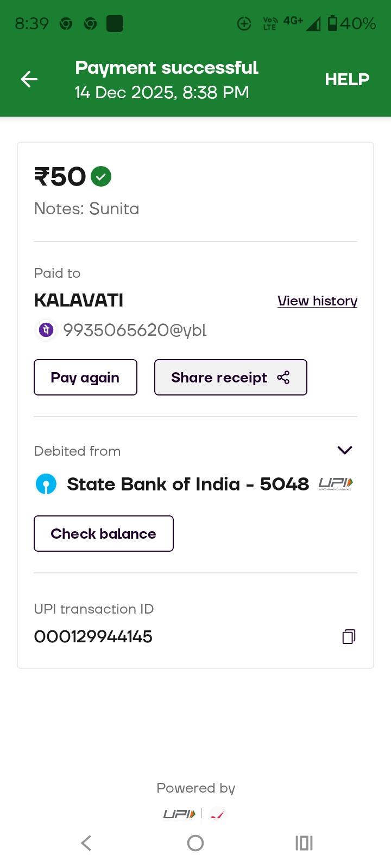Tap the PhonePe icon beside UPI ID

click(x=47, y=330)
